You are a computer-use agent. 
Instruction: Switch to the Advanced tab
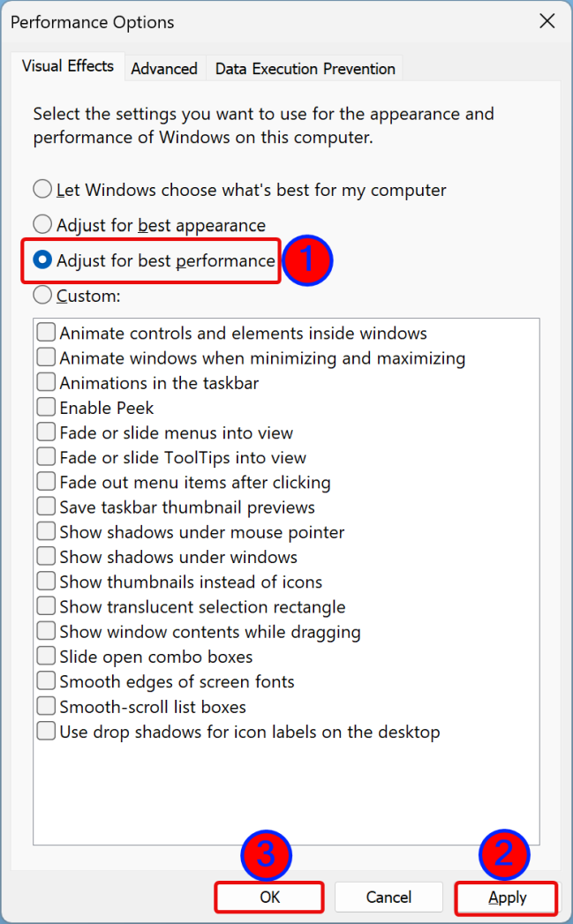tap(164, 68)
